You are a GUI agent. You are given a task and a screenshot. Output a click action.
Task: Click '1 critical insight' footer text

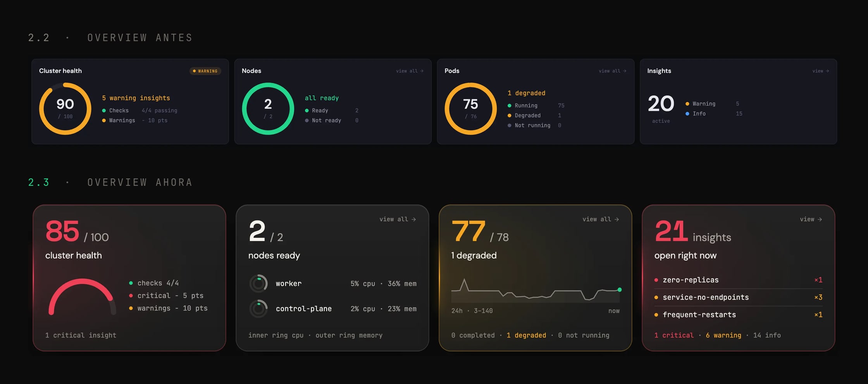coord(81,335)
